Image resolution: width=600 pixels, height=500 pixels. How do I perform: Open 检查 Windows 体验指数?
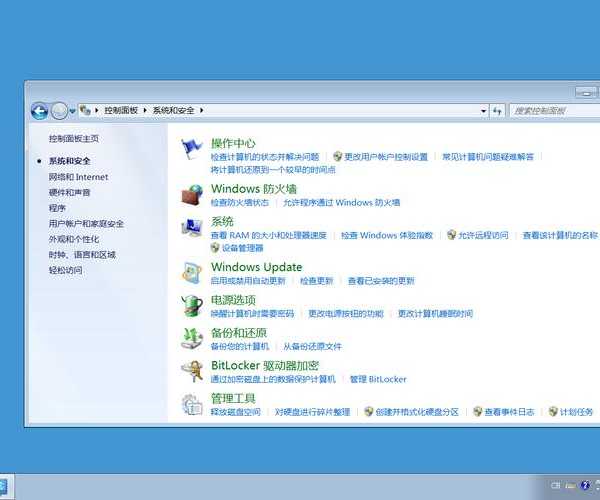coord(387,235)
